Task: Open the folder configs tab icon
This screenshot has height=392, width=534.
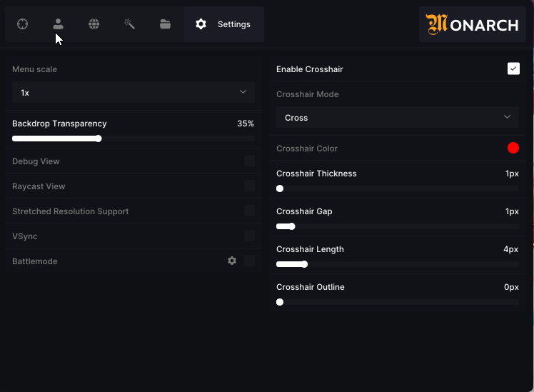Action: pos(165,24)
